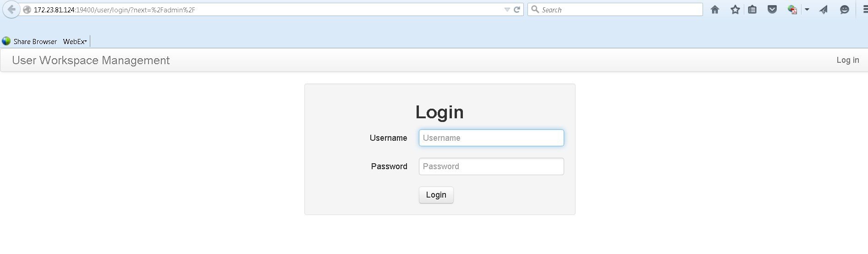Show bookmarks list icon
The height and width of the screenshot is (254, 868).
(752, 10)
